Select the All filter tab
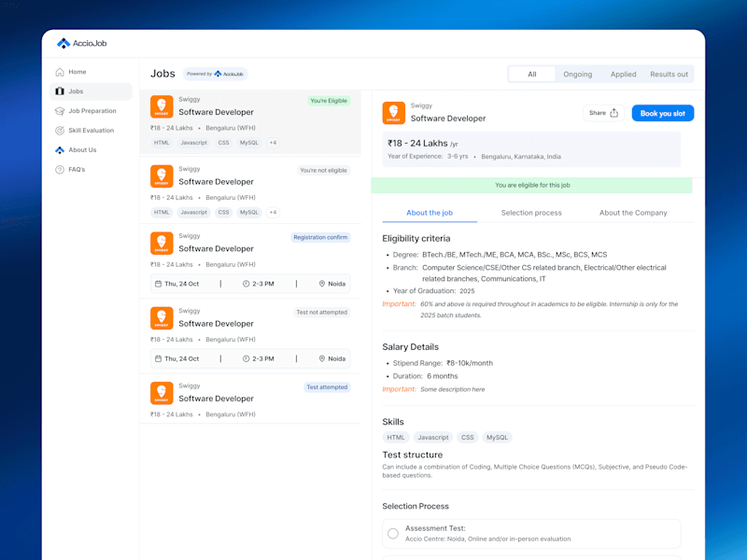This screenshot has width=747, height=560. click(x=531, y=75)
